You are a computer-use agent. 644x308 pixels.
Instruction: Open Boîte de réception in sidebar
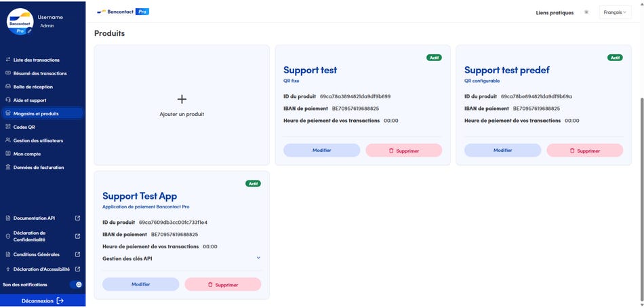(33, 87)
